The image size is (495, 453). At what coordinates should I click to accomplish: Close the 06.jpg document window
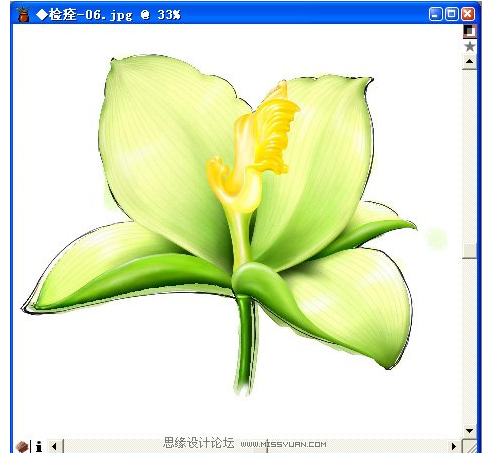(468, 14)
